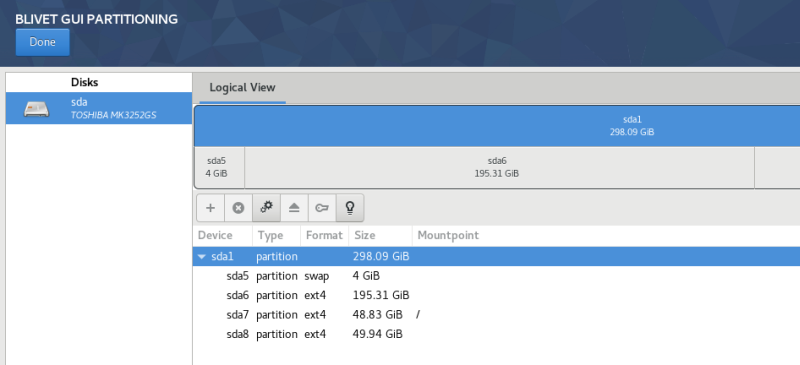
Task: Click the ext4 format cell of sda8
Action: pos(315,334)
